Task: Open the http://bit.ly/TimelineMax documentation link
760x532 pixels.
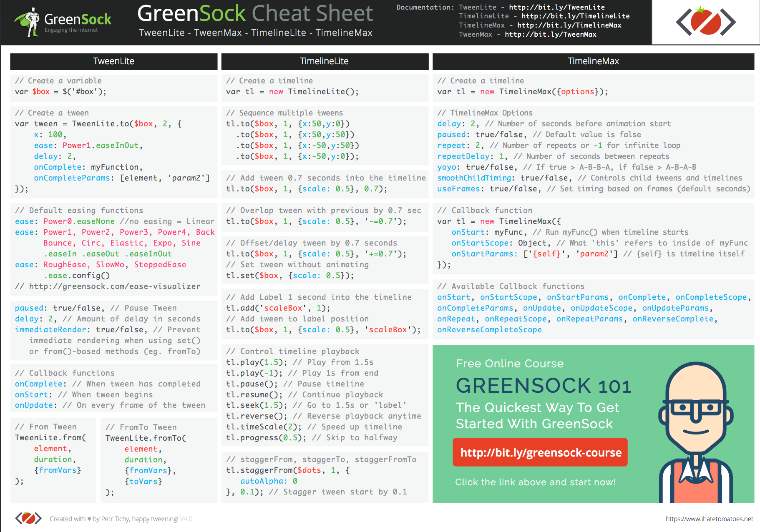Action: click(x=569, y=25)
